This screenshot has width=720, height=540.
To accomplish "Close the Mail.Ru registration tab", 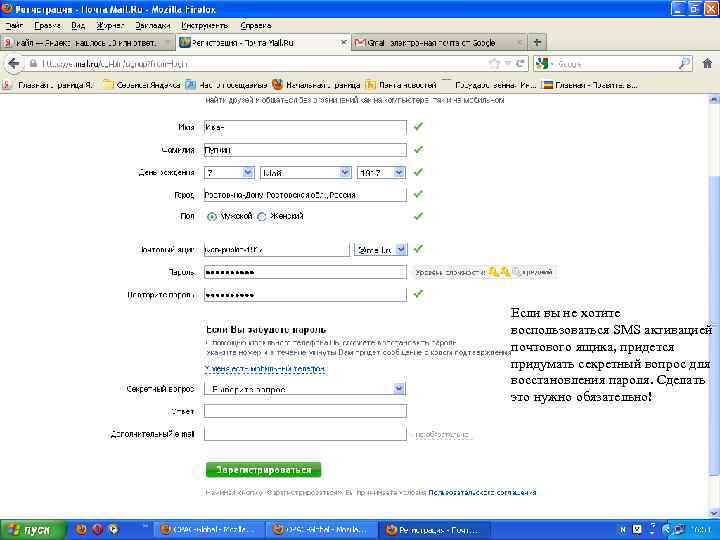I will 343,43.
